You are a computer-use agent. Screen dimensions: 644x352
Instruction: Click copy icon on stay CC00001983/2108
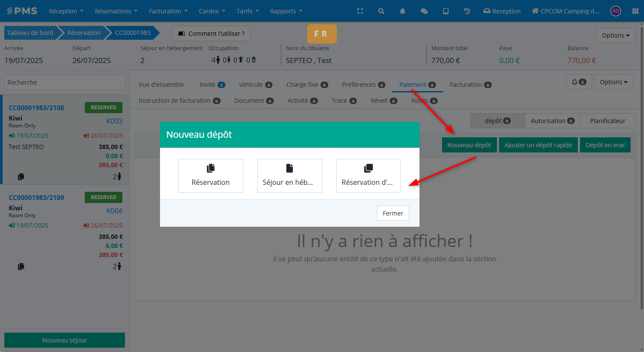(x=21, y=177)
